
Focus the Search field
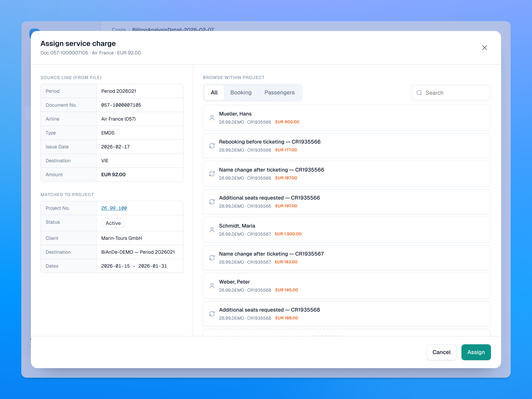click(x=451, y=93)
